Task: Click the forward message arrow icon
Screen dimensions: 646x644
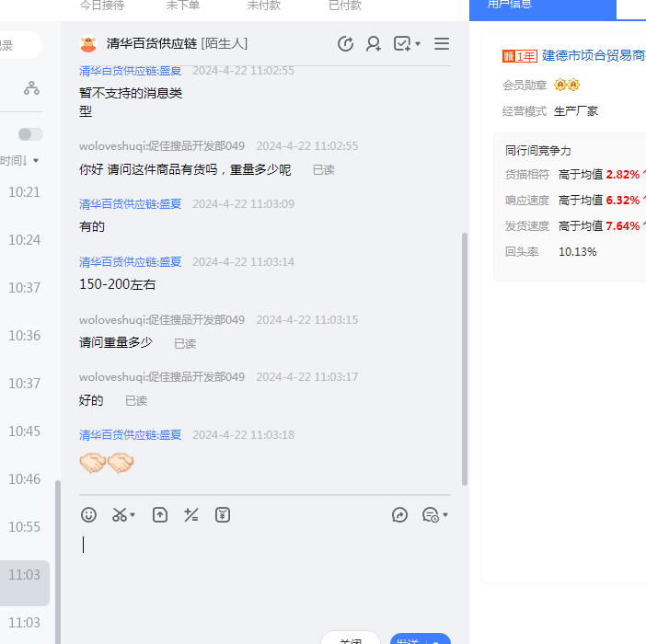Action: [399, 515]
